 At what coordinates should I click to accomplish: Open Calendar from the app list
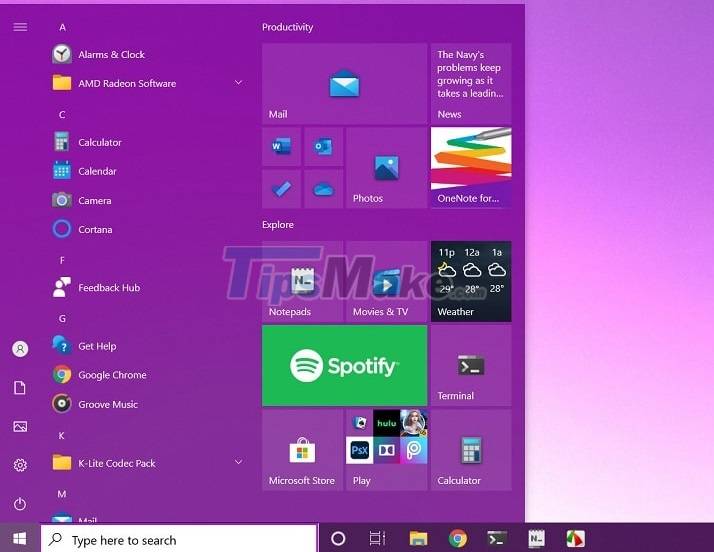[x=148, y=171]
